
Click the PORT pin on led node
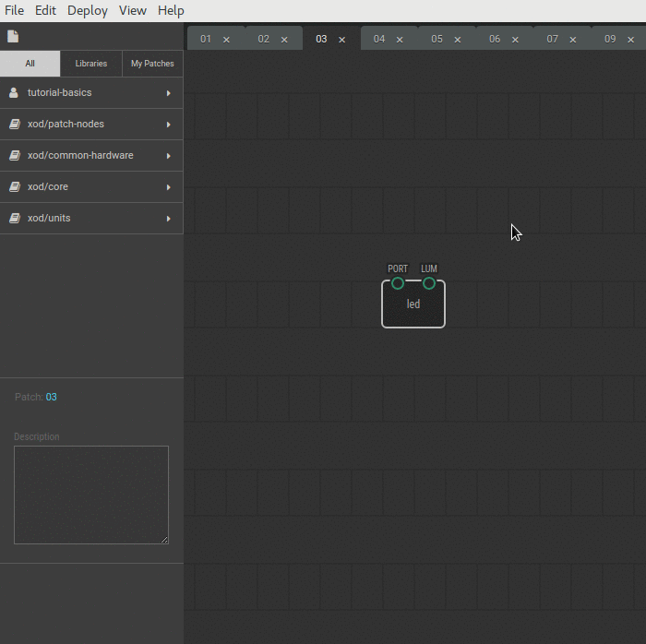pos(398,283)
